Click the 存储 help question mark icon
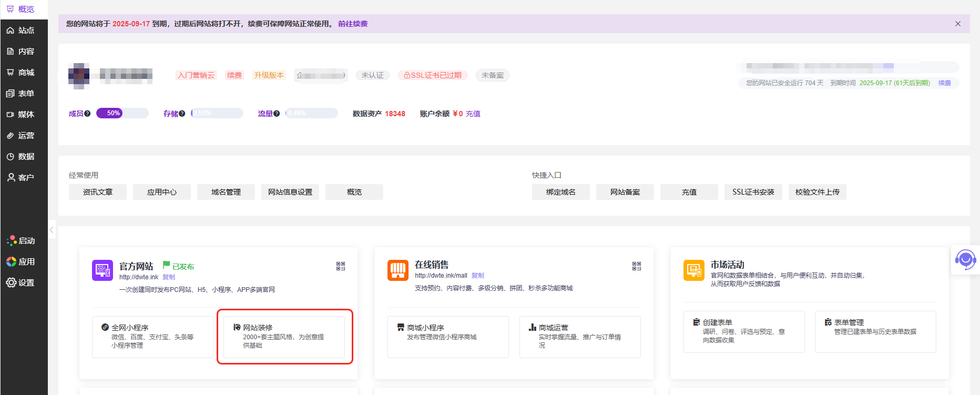Viewport: 980px width, 395px height. pyautogui.click(x=182, y=114)
